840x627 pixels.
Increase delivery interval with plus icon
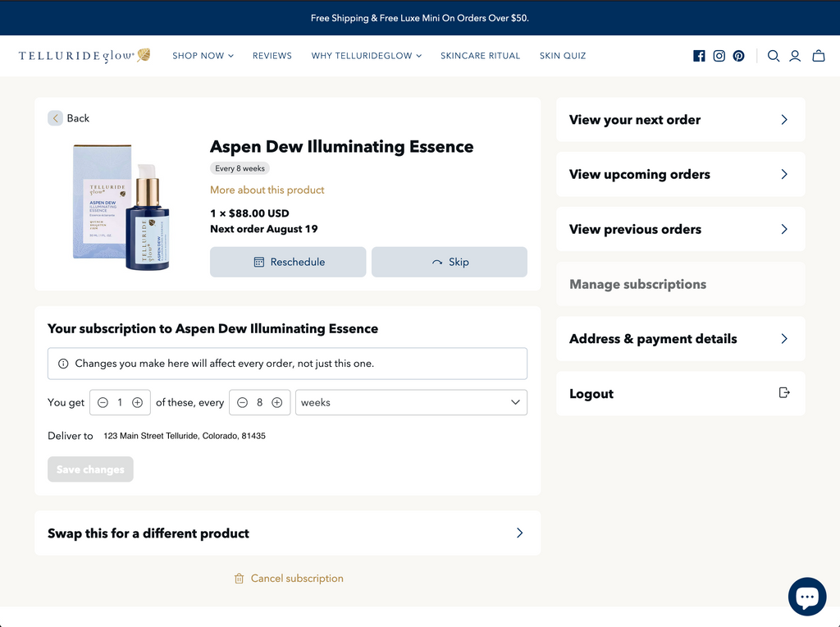click(277, 402)
